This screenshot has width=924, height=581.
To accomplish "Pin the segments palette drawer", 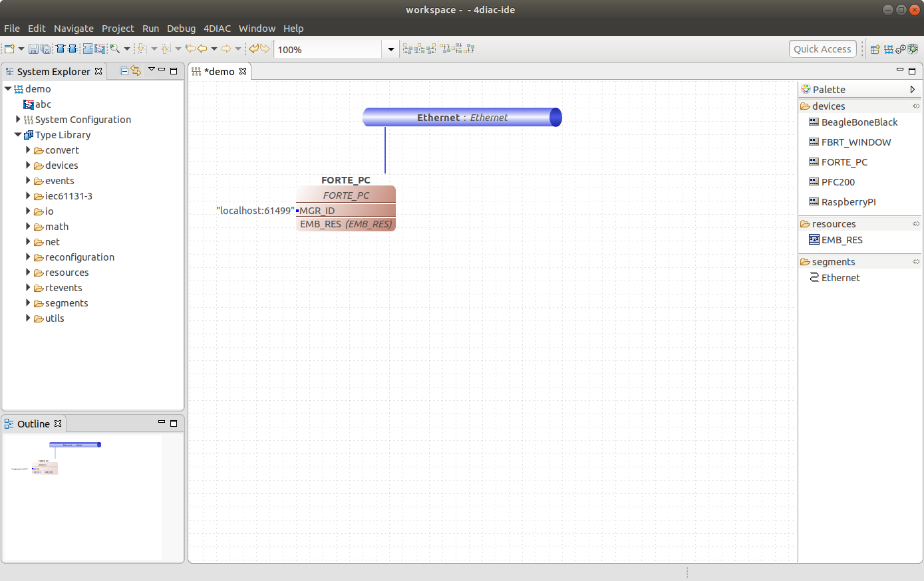I will pos(916,262).
